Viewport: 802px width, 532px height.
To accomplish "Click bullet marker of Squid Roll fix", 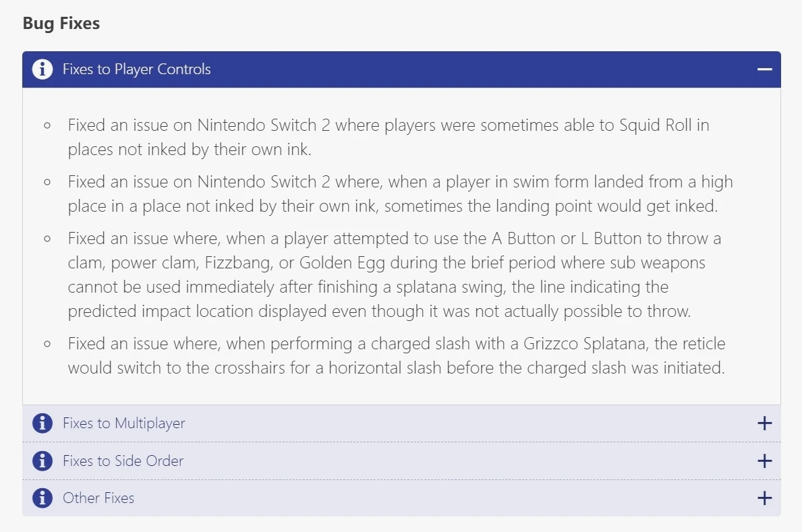I will pyautogui.click(x=47, y=125).
